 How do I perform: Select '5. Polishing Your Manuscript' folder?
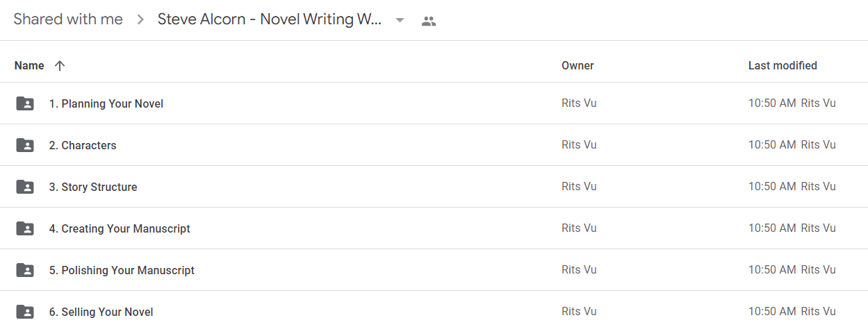pos(122,270)
